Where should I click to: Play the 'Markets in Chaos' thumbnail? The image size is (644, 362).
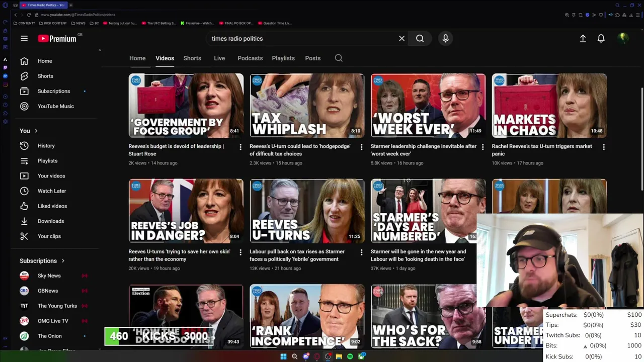click(549, 106)
